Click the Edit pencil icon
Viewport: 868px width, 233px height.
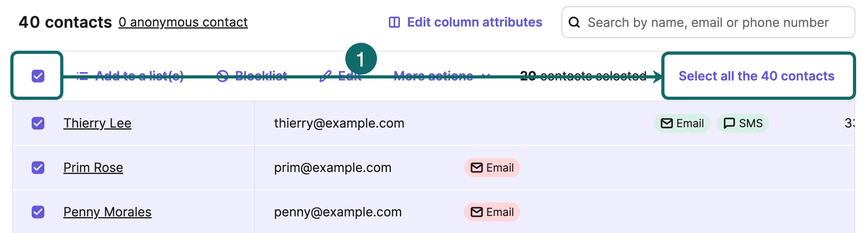pos(325,76)
